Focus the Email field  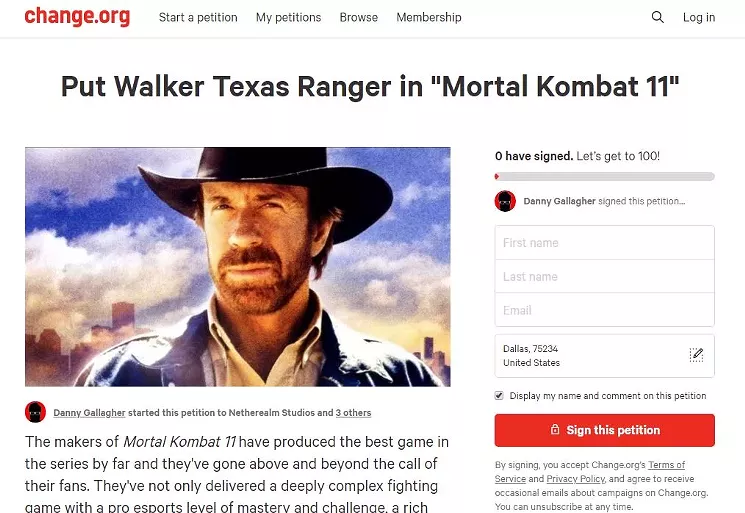(x=604, y=310)
